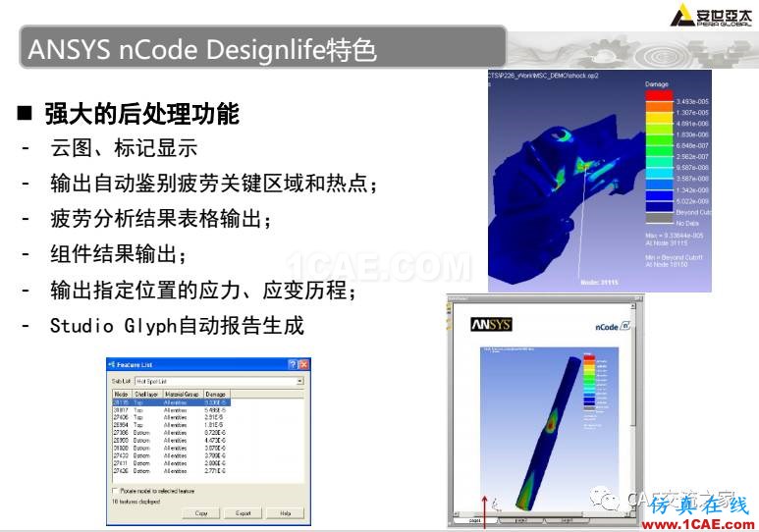Click the 组件结果输出 bullet text
The width and height of the screenshot is (759, 532).
pyautogui.click(x=118, y=253)
